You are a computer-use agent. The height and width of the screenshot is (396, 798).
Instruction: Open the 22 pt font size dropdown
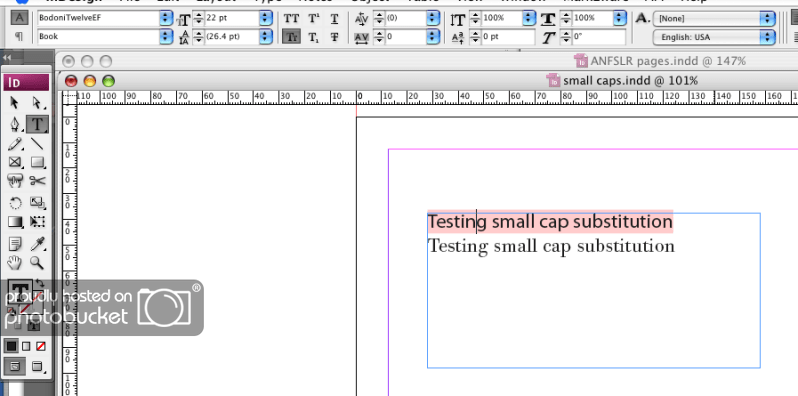266,19
